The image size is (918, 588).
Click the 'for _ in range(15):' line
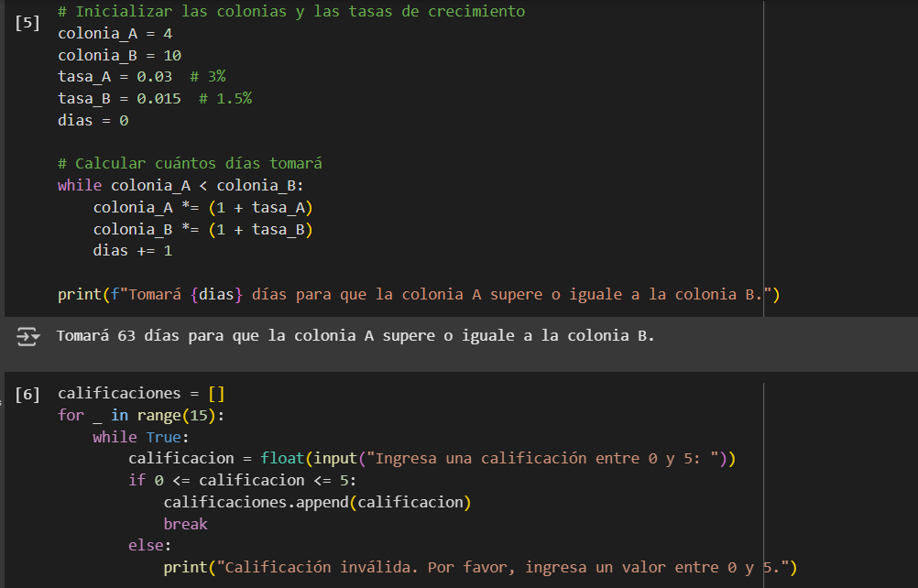point(141,416)
